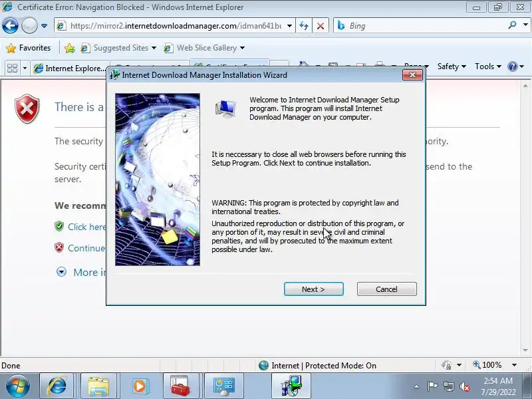
Task: Click the Help question mark icon
Action: 513,66
